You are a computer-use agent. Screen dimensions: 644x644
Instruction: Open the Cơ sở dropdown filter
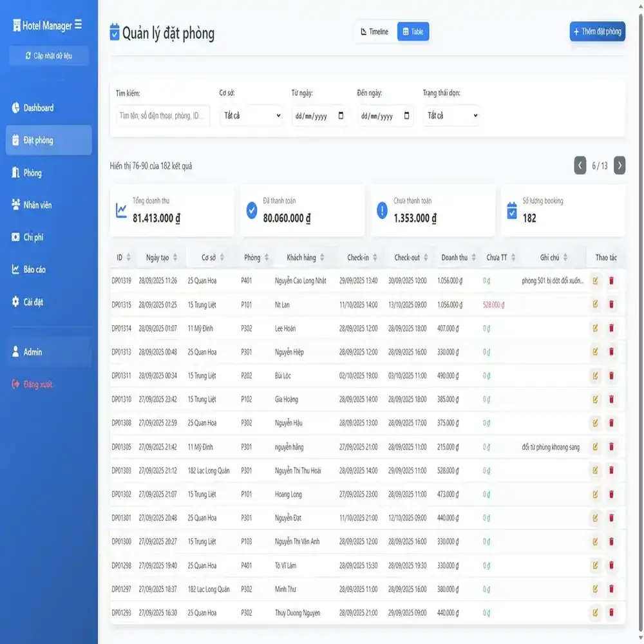click(x=251, y=116)
